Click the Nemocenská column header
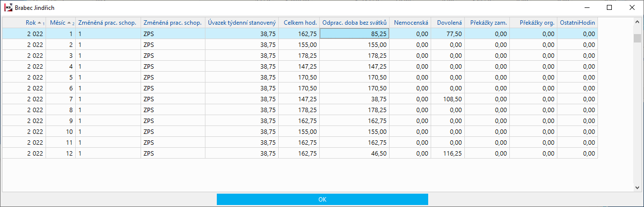 (x=410, y=23)
